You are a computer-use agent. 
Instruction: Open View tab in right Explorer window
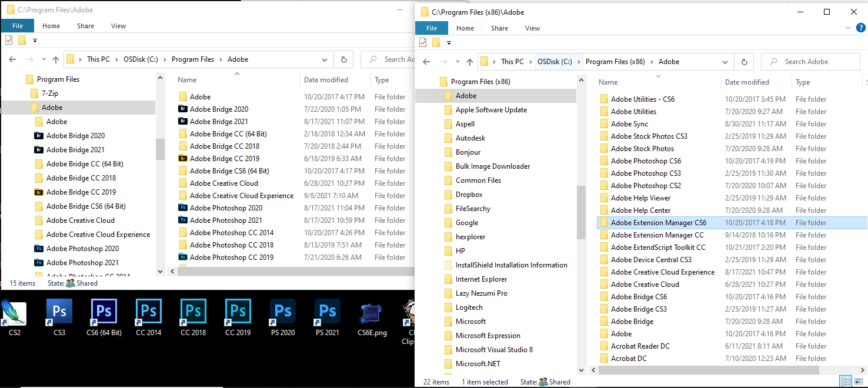point(532,28)
